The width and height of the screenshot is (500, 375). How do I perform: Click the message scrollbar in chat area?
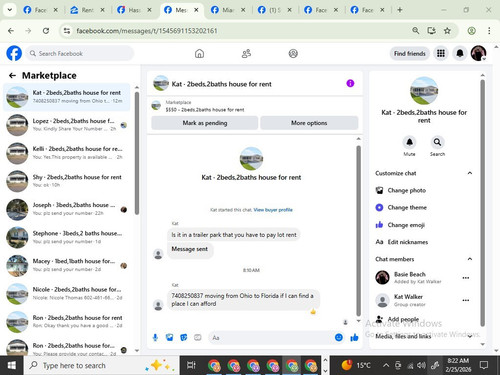358,230
